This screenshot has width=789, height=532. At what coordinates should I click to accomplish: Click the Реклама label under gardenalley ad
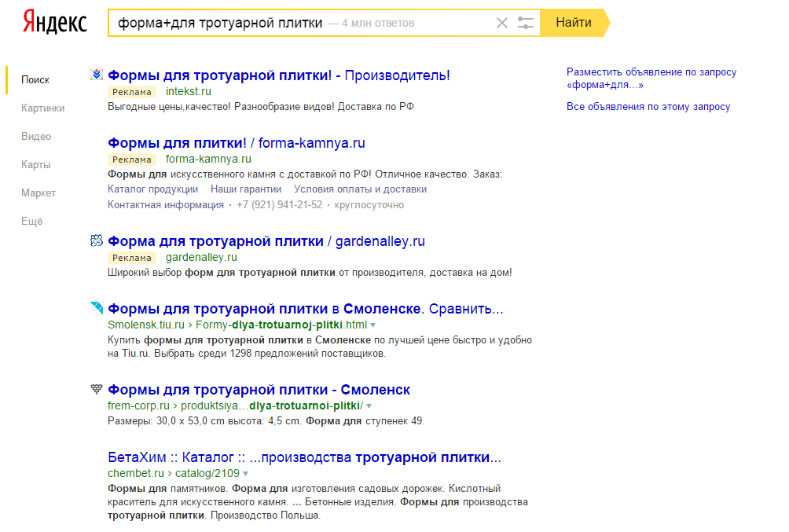click(x=132, y=258)
